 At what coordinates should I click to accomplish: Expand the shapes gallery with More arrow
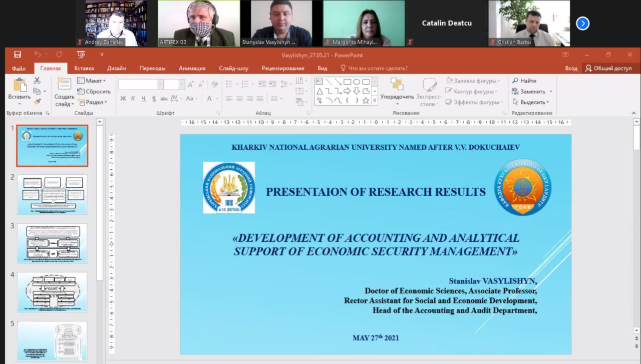click(x=374, y=101)
